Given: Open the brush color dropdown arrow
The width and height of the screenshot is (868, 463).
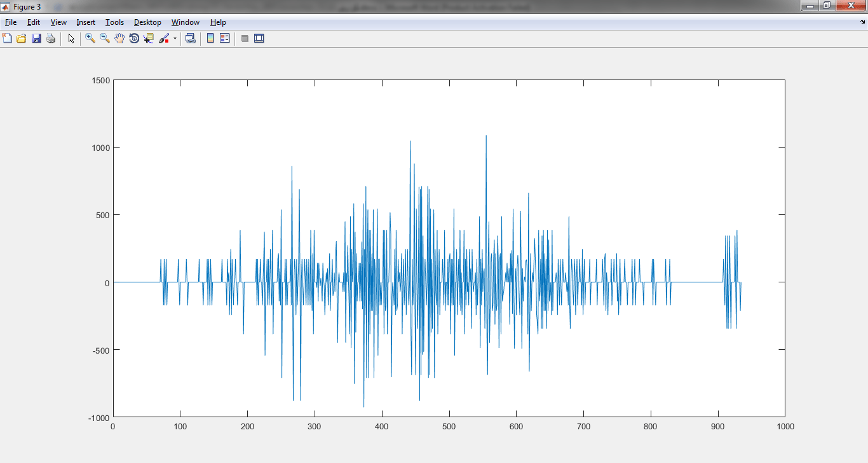Looking at the screenshot, I should coord(175,39).
